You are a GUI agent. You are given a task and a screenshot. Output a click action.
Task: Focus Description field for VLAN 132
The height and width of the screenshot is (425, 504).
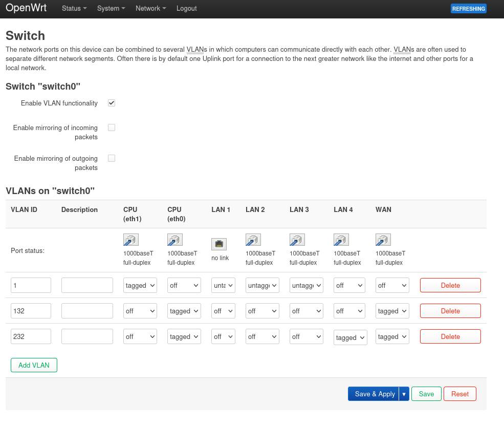point(87,311)
